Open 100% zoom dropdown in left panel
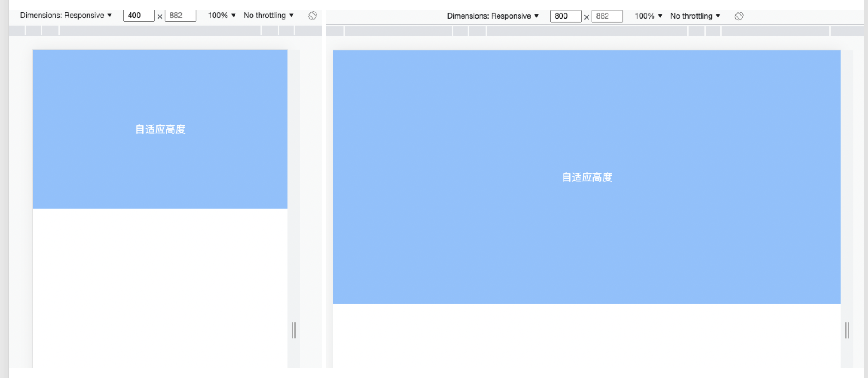This screenshot has width=868, height=378. [x=222, y=16]
